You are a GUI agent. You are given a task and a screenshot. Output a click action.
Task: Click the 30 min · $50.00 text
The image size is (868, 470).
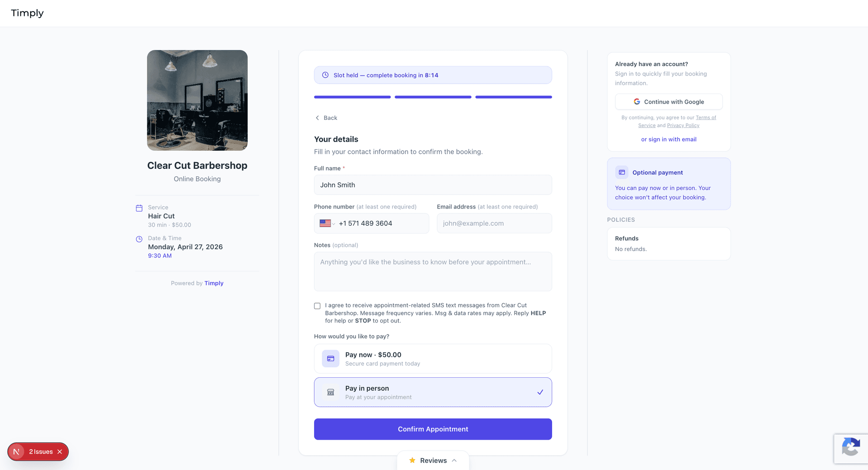(170, 225)
